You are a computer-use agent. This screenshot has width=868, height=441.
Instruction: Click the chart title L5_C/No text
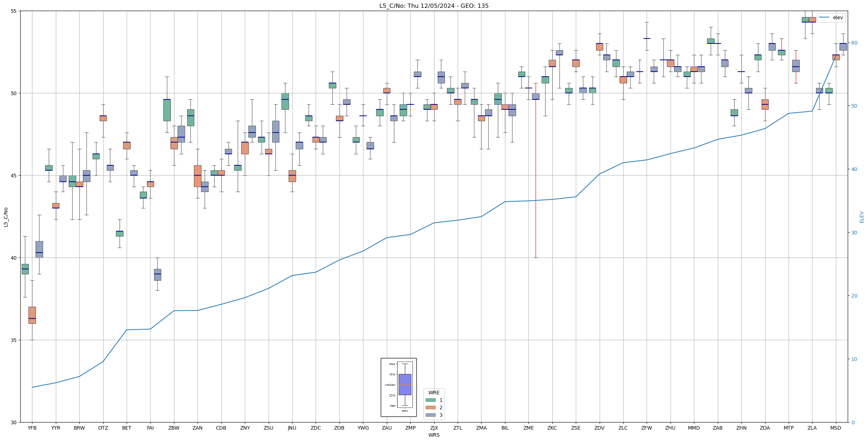(x=434, y=6)
